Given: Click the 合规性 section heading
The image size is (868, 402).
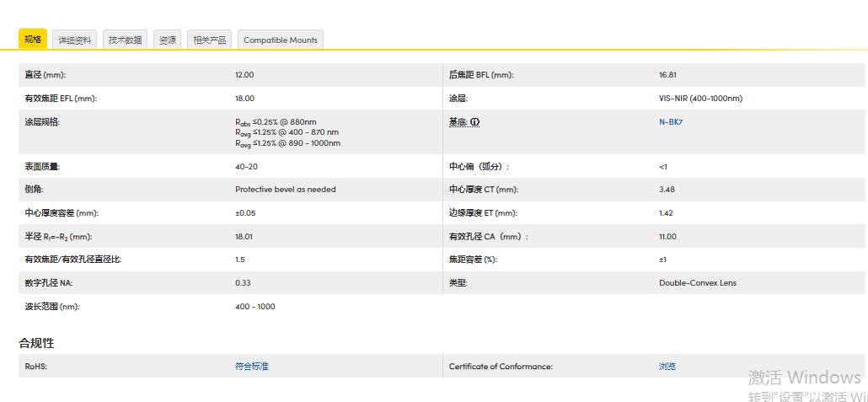Looking at the screenshot, I should pyautogui.click(x=37, y=343).
